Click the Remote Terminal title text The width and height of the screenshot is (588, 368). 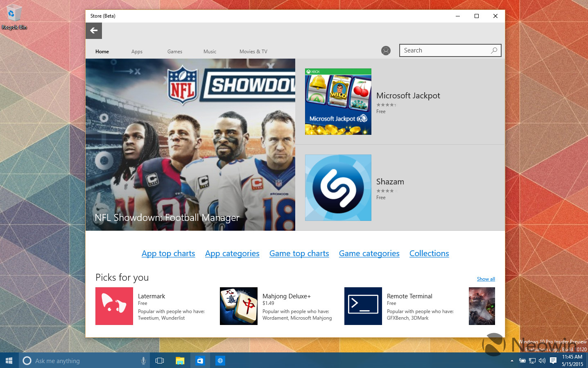[x=409, y=296]
